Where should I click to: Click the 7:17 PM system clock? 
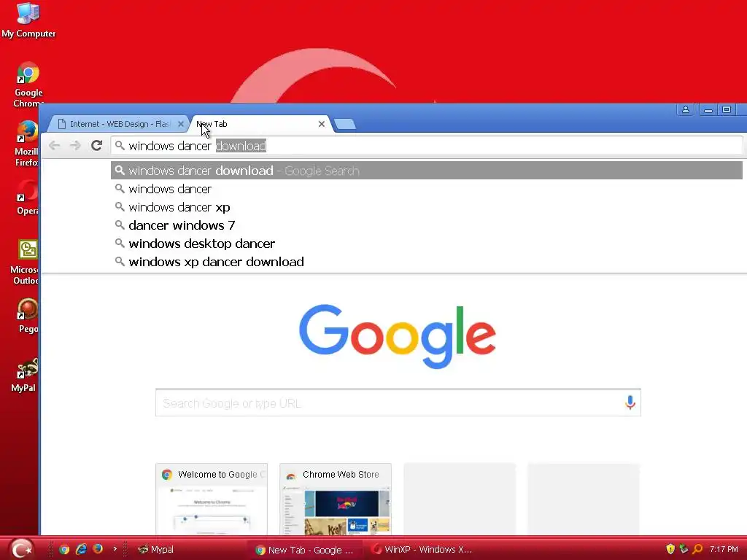pyautogui.click(x=724, y=549)
